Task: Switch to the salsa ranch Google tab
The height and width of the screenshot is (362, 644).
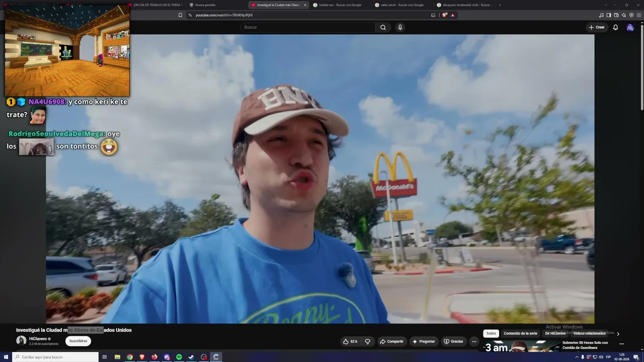Action: coord(403,5)
